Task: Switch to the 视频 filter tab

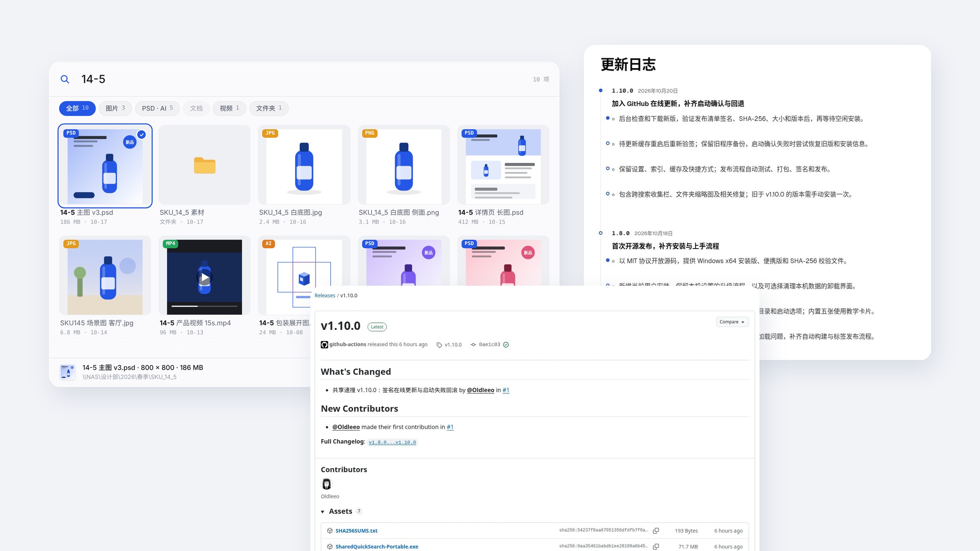Action: pos(229,108)
